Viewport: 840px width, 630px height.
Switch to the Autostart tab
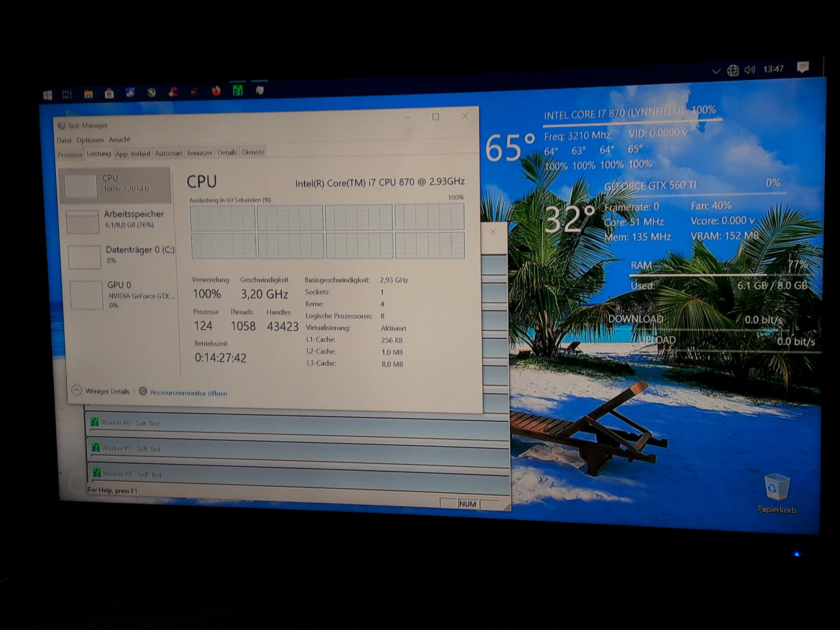(168, 153)
